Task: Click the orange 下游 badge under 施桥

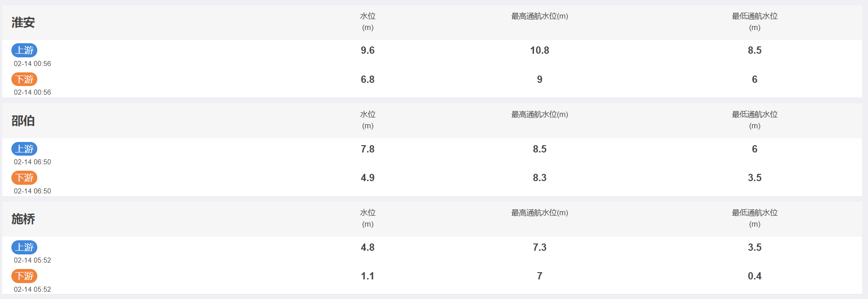Action: [x=25, y=276]
